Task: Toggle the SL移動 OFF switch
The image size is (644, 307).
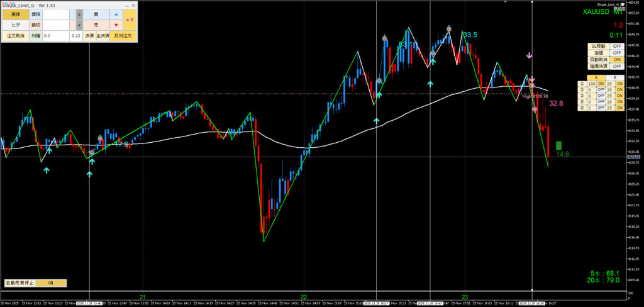Action: pos(617,47)
